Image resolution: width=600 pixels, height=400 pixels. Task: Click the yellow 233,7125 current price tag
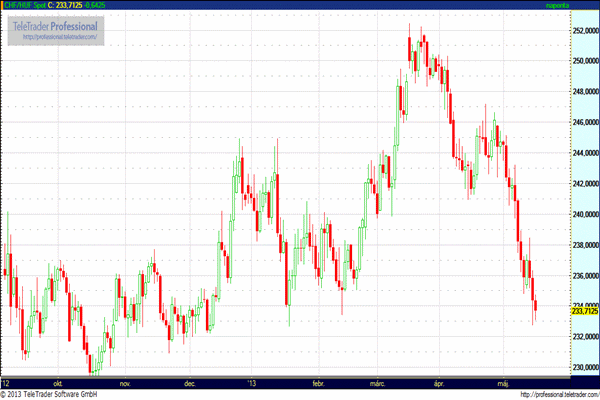click(584, 311)
